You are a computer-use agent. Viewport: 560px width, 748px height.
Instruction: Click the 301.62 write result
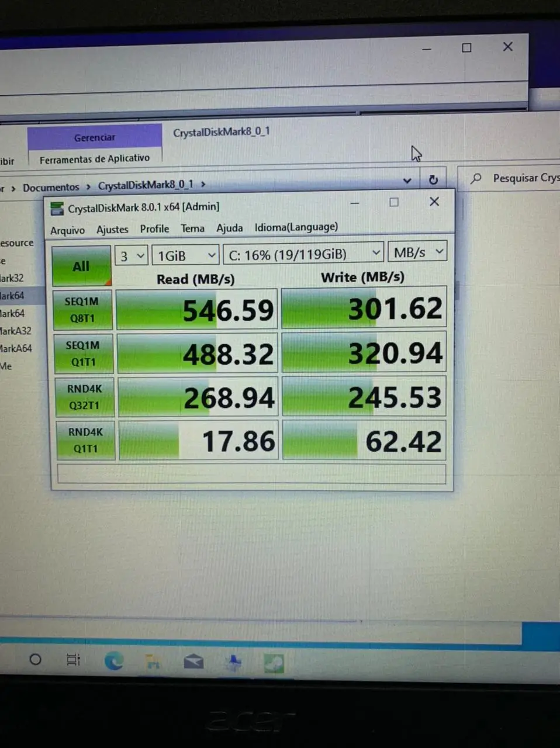[364, 307]
